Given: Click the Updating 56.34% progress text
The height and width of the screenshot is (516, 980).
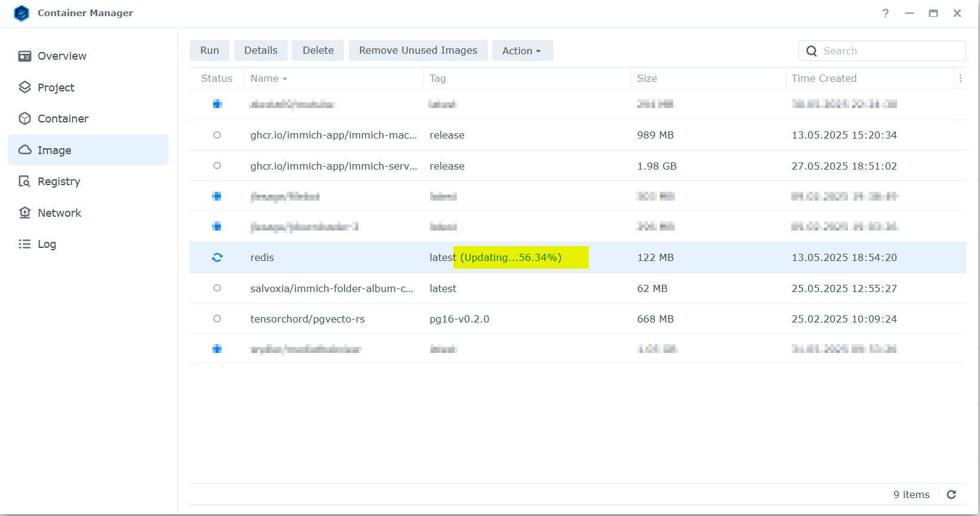Looking at the screenshot, I should pyautogui.click(x=511, y=257).
